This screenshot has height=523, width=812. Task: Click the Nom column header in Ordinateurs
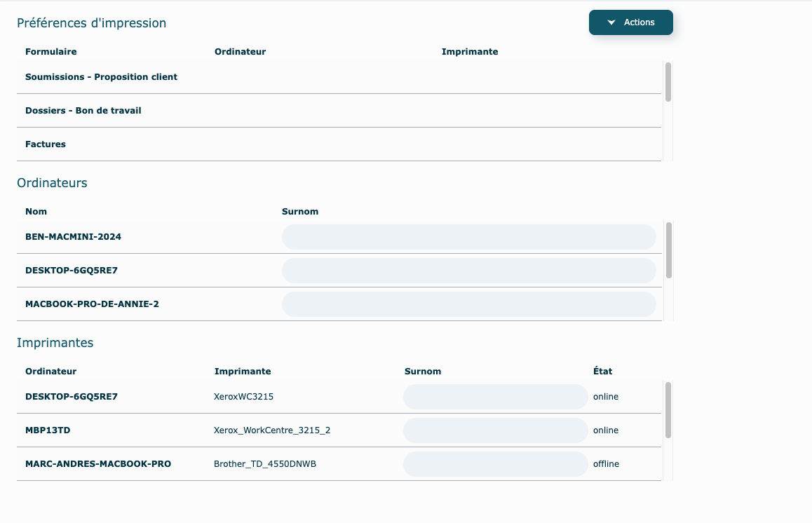pos(36,212)
